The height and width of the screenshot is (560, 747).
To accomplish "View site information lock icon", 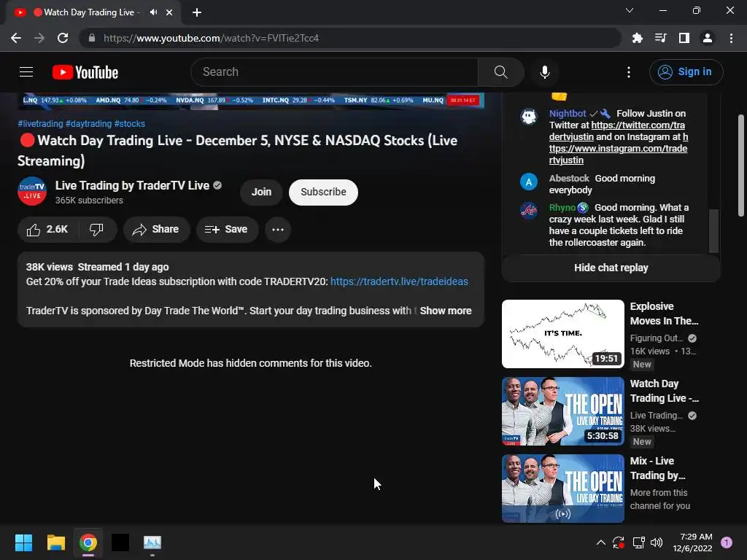I will click(92, 38).
